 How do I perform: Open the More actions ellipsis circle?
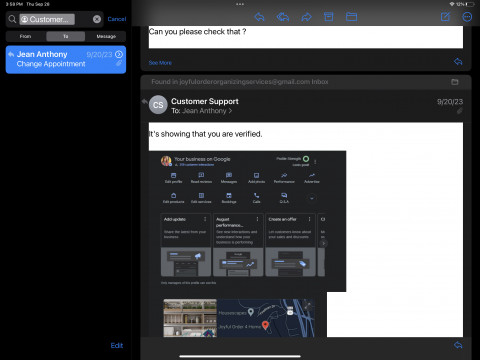pyautogui.click(x=467, y=17)
